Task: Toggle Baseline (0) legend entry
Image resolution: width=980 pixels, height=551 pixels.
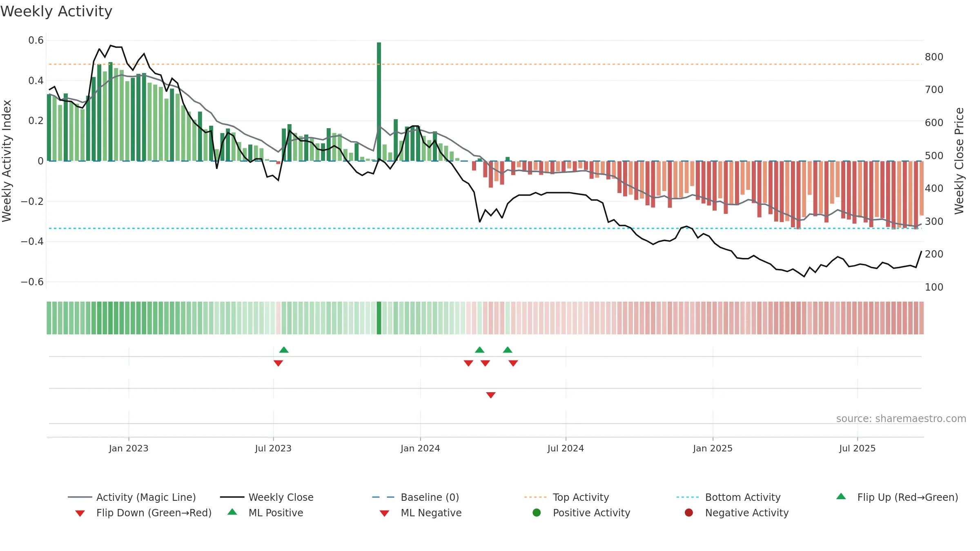Action: pos(416,497)
